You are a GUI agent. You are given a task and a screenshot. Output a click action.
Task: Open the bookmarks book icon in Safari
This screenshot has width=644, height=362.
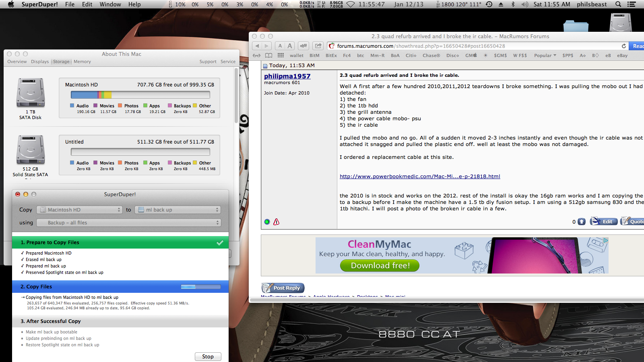268,56
